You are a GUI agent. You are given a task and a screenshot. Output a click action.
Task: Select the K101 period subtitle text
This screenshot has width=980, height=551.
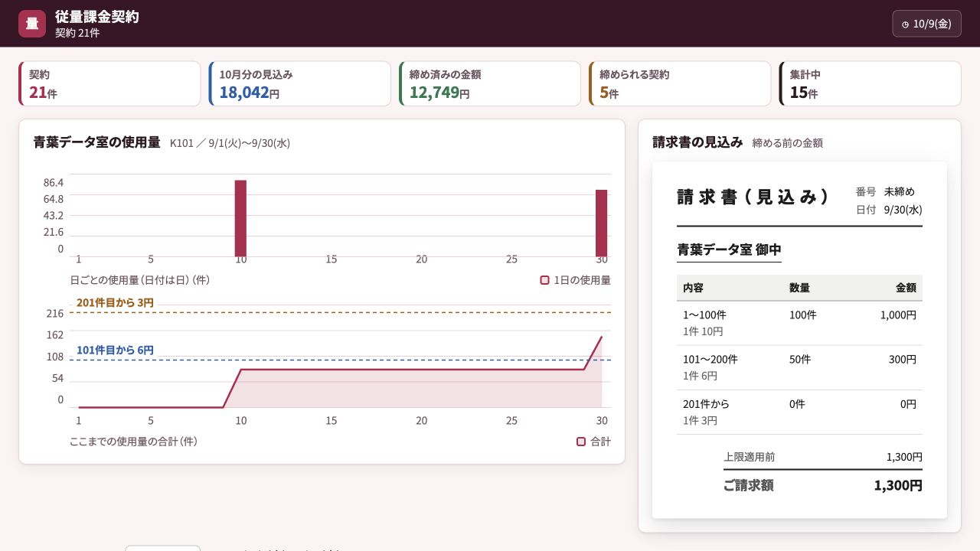coord(230,143)
